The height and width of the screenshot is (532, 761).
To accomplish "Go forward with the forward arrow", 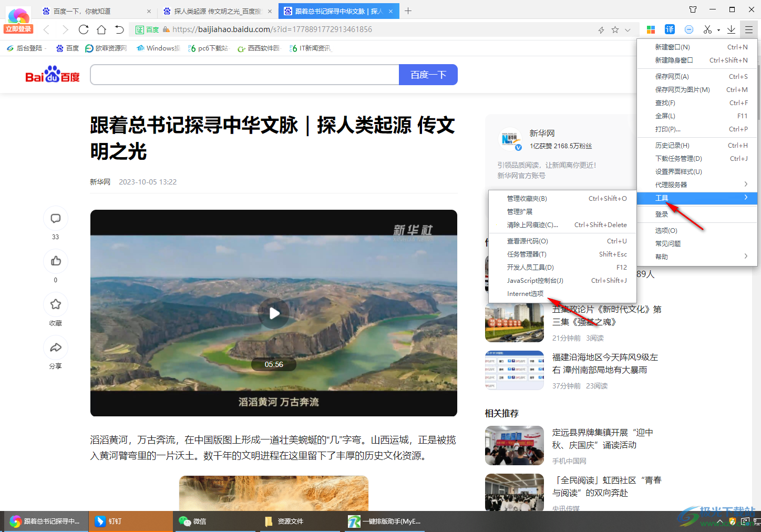I will (x=65, y=29).
